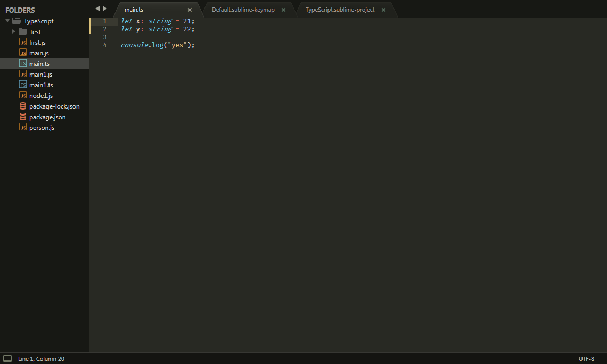Click the database icon beside package-lock.json

tap(23, 106)
